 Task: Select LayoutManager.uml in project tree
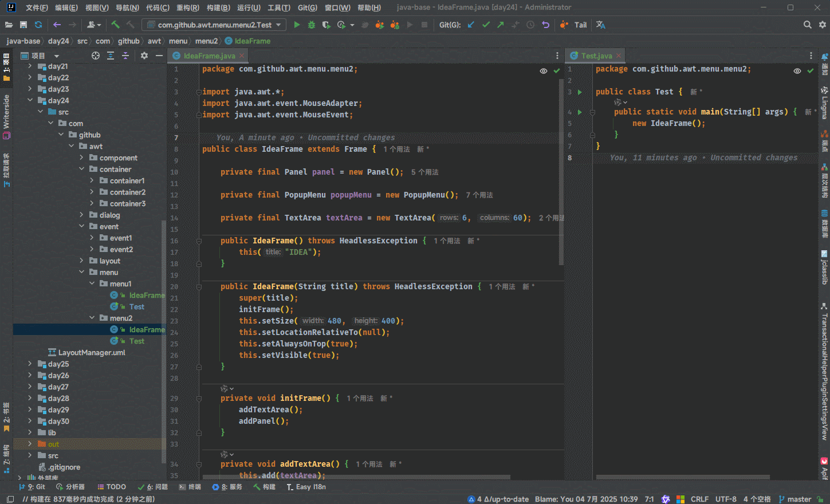pos(91,352)
